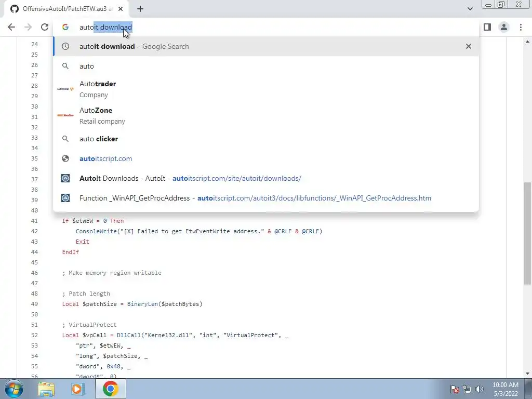Open the autoitscript.com suggestion

click(x=266, y=158)
